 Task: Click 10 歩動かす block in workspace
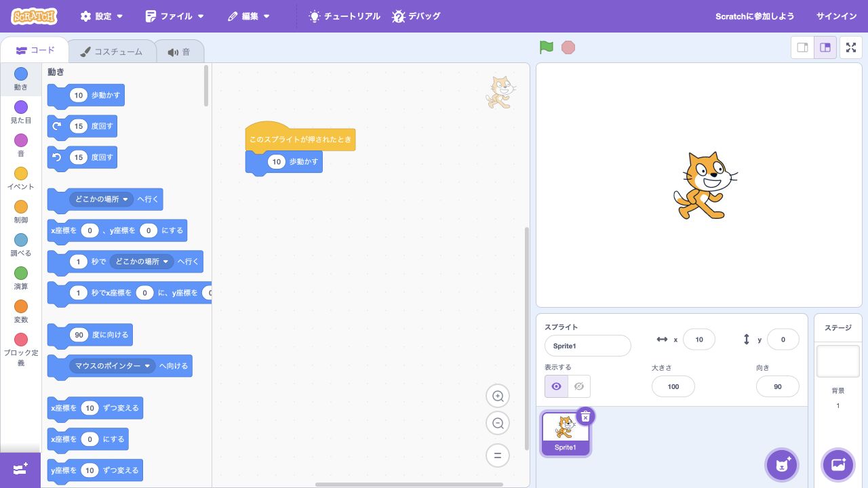284,163
